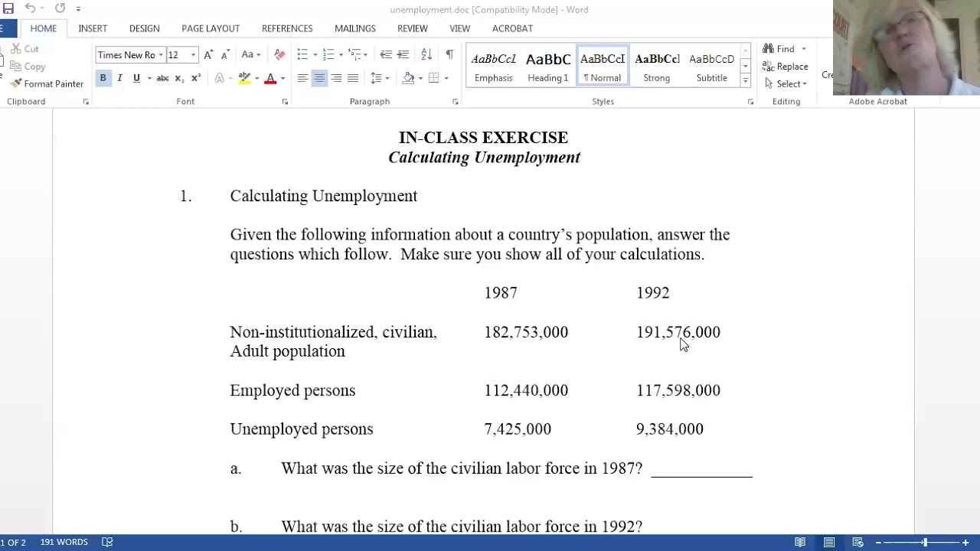
Task: Open the font name dropdown
Action: (x=161, y=55)
